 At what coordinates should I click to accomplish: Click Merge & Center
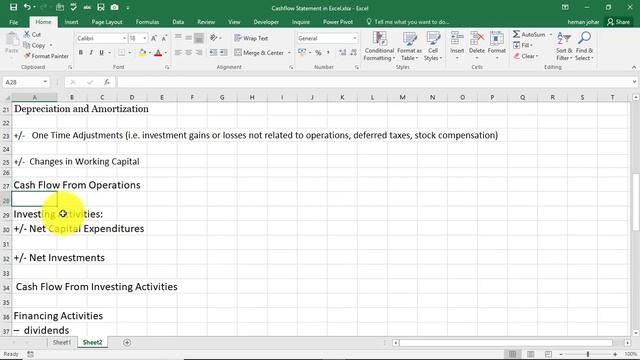click(259, 53)
